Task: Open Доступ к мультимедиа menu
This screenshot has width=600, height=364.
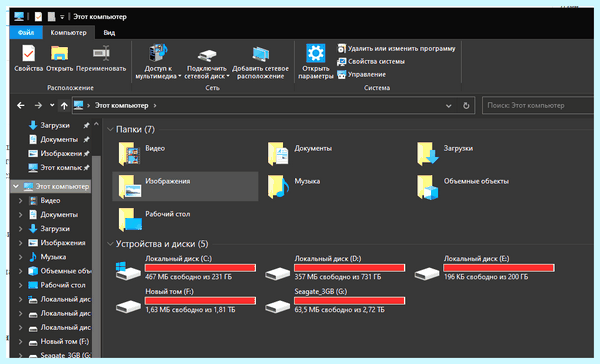Action: (158, 62)
